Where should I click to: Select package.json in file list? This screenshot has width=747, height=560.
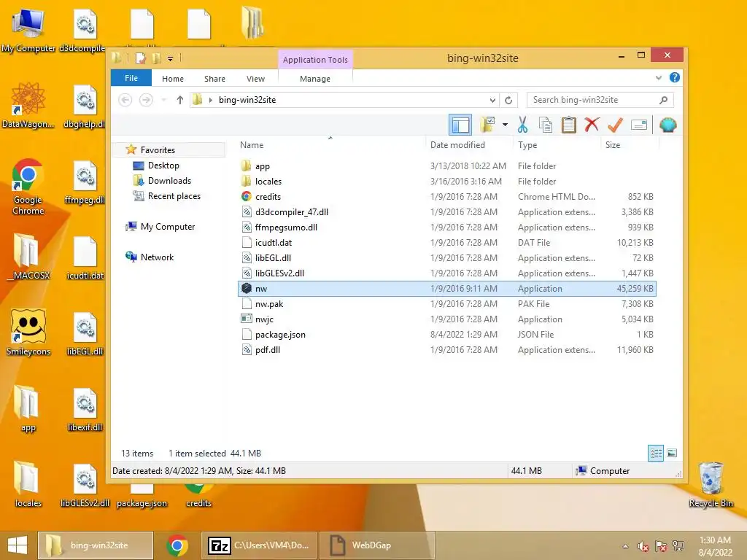coord(447,334)
